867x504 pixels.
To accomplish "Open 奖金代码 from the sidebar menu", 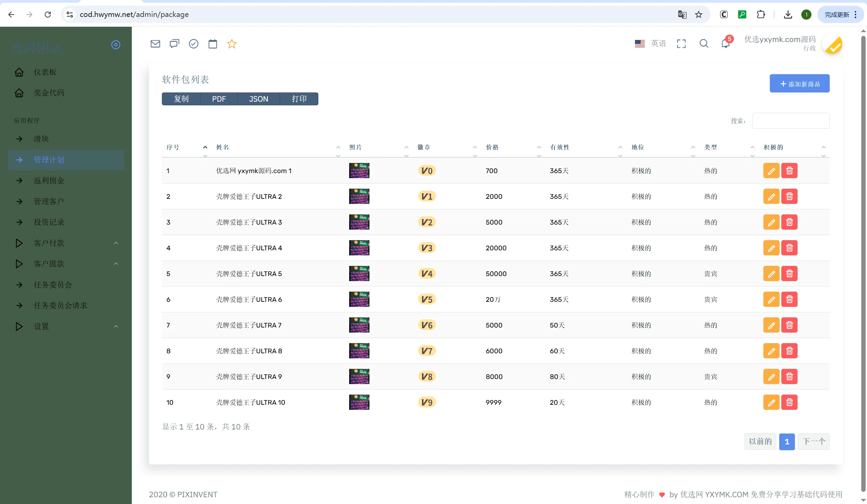I will 49,92.
